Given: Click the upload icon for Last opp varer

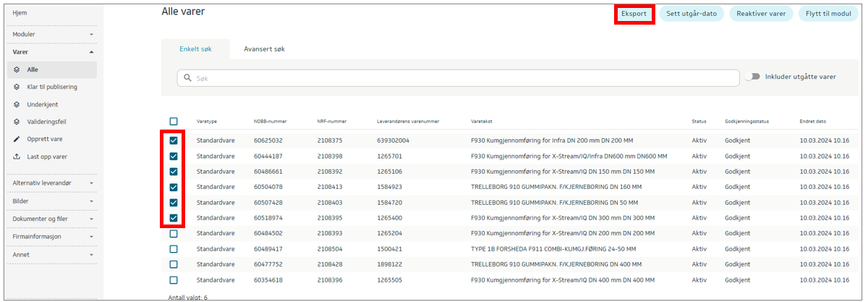Looking at the screenshot, I should pyautogui.click(x=17, y=156).
